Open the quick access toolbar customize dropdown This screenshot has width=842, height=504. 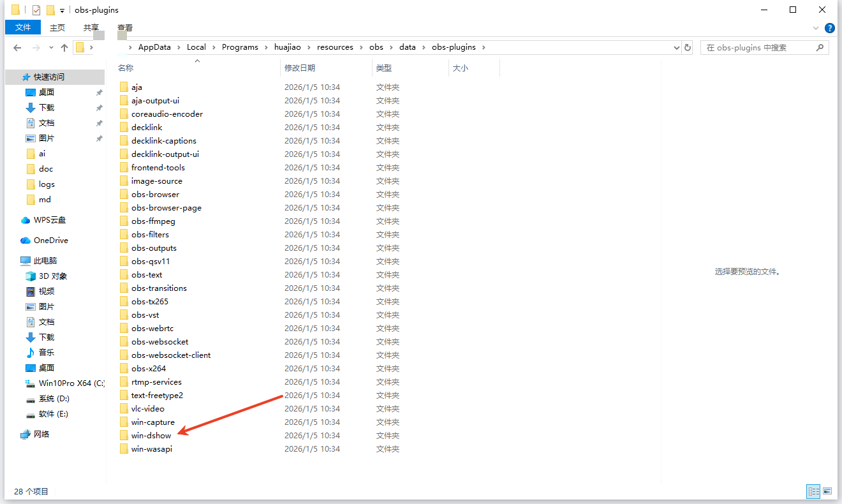pos(62,11)
